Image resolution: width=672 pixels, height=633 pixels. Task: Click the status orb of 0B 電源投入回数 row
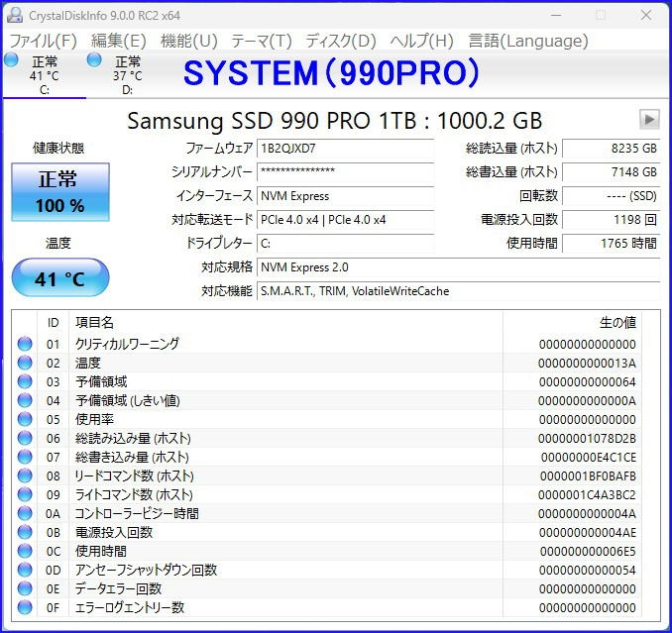click(x=25, y=532)
